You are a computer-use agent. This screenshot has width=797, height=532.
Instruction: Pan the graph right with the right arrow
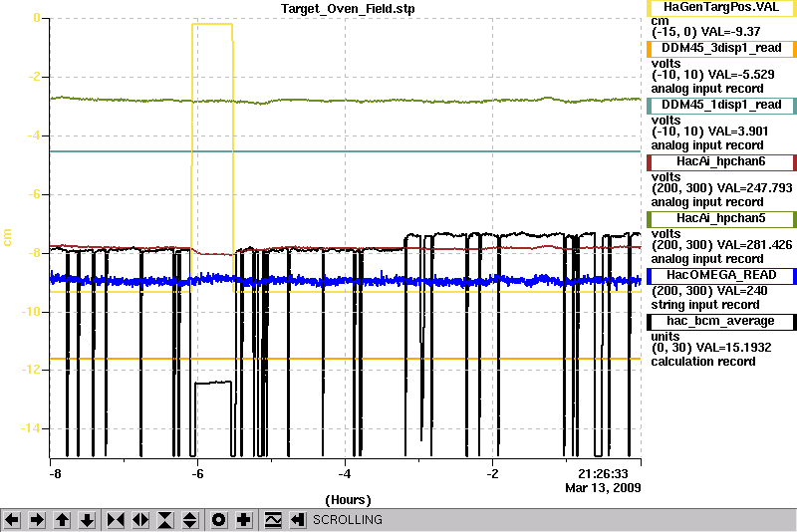point(37,520)
